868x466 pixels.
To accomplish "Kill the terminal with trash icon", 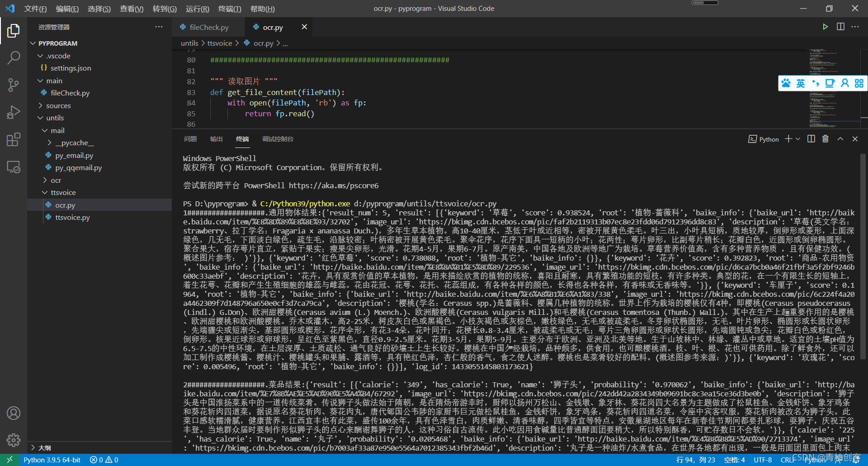I will tap(826, 139).
